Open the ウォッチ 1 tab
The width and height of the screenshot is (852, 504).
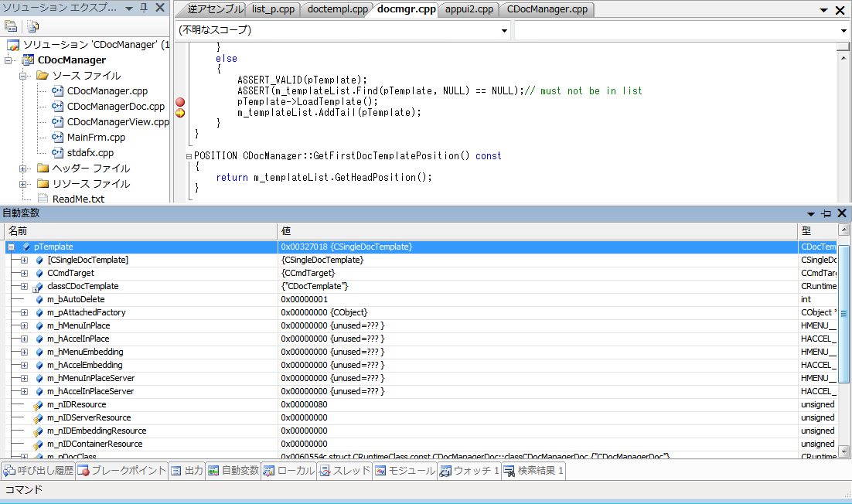469,470
